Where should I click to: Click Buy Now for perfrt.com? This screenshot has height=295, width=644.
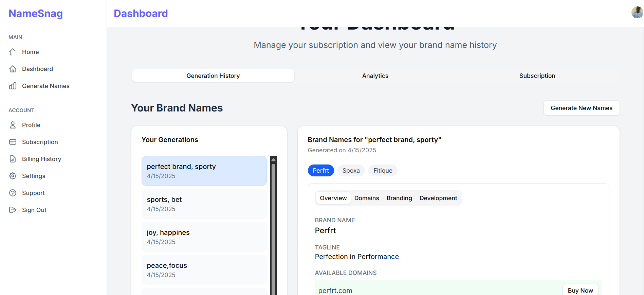click(x=580, y=290)
